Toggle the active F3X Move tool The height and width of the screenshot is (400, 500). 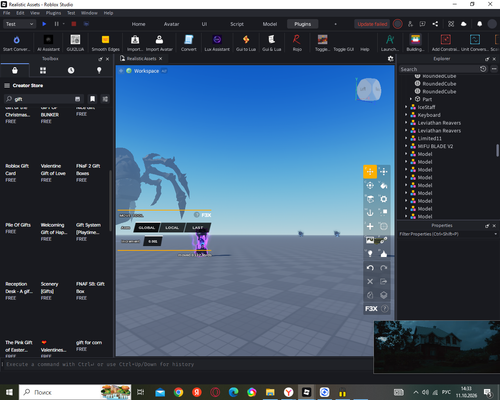pyautogui.click(x=370, y=172)
